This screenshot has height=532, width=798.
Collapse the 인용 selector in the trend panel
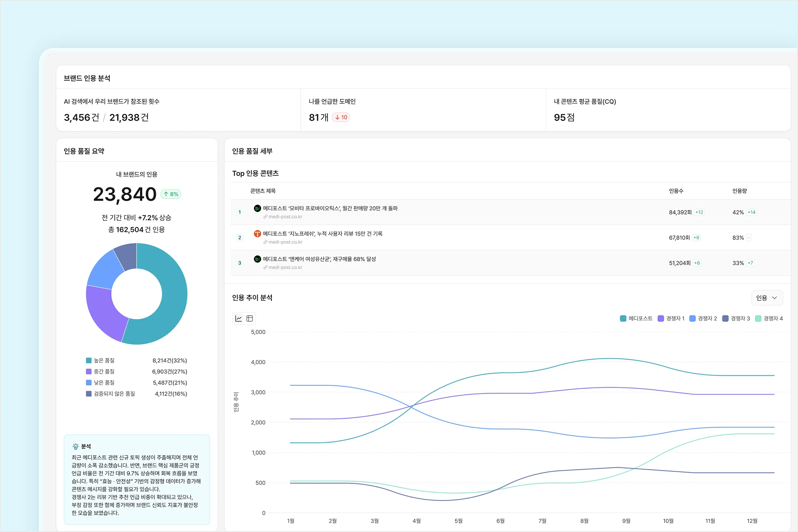tap(767, 298)
